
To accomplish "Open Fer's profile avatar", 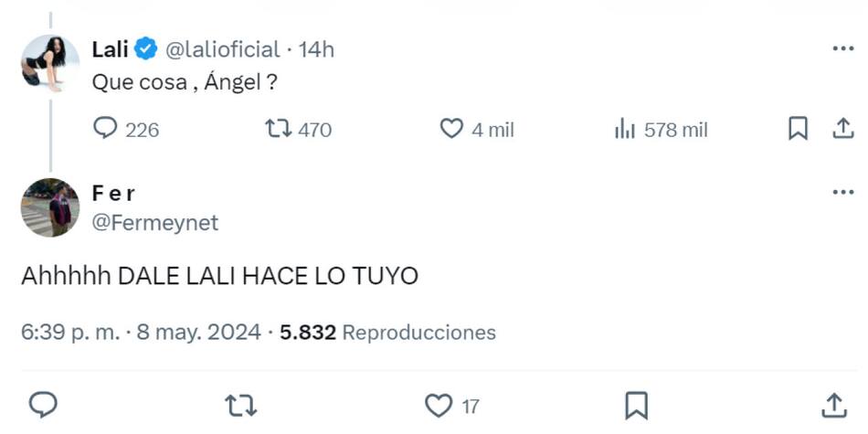I will coord(49,207).
